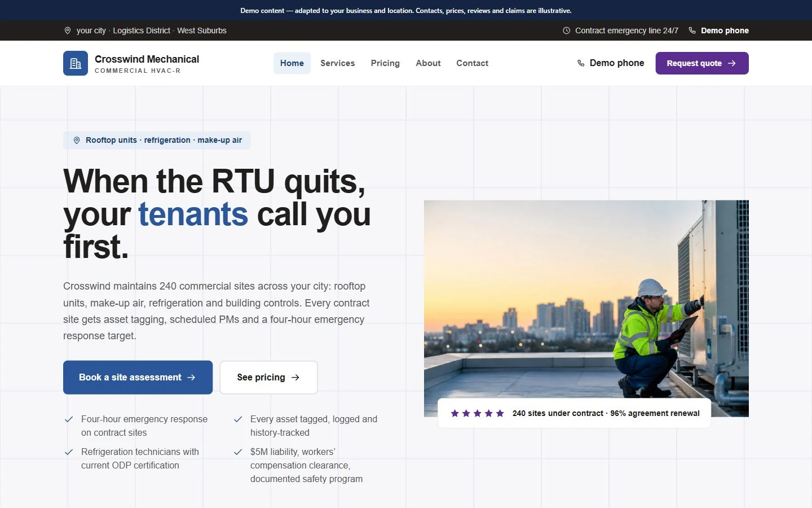
Task: Click checkmark beside Four-hour emergency response
Action: (69, 419)
